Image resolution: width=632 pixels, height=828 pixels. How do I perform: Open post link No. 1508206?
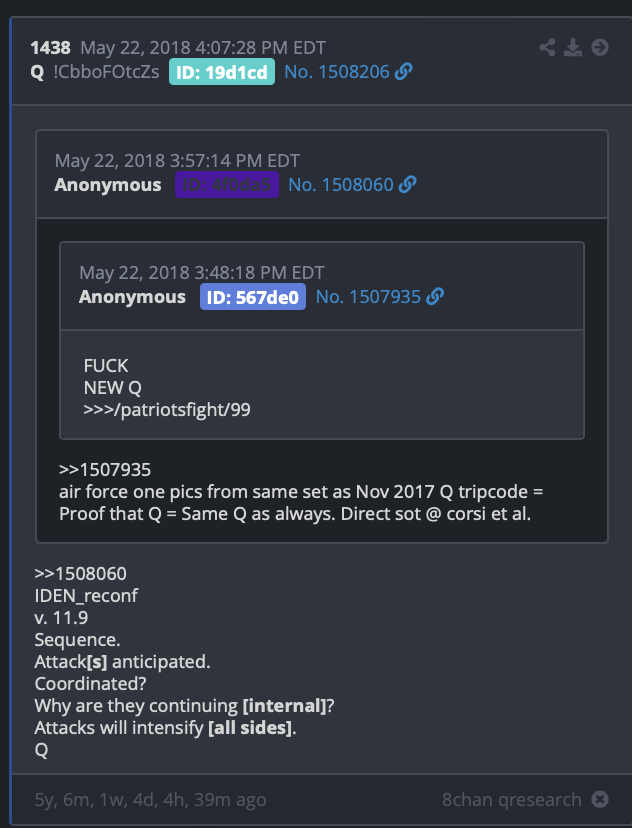(x=337, y=72)
